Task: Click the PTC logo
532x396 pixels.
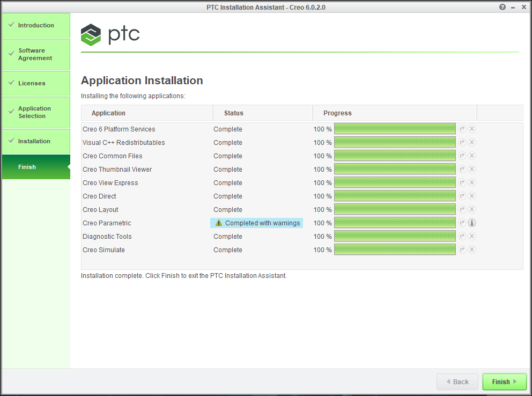Action: pyautogui.click(x=110, y=35)
